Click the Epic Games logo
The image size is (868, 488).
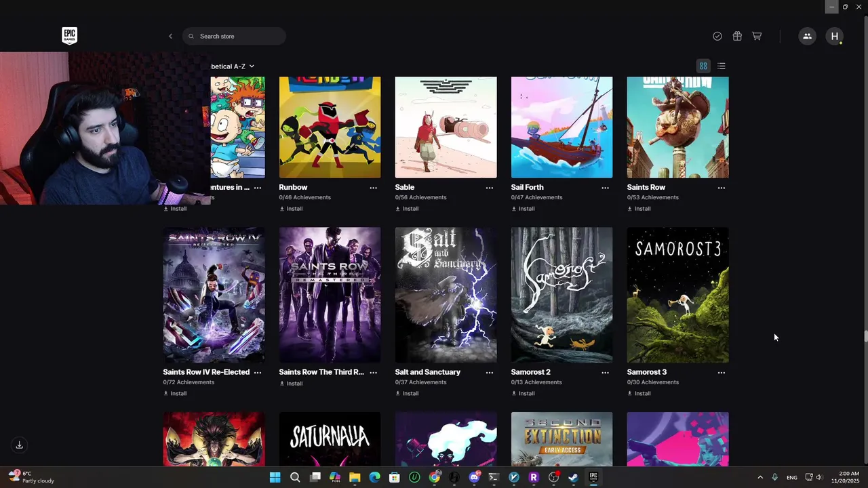tap(69, 36)
